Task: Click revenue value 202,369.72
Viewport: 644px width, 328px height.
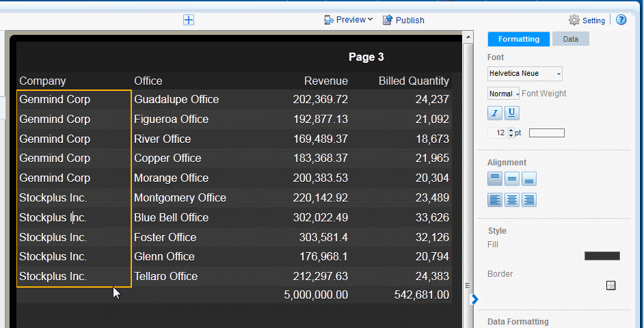Action: click(x=321, y=99)
